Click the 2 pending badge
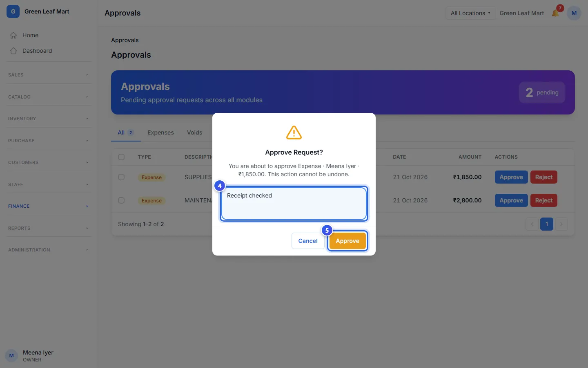The image size is (588, 368). 542,92
